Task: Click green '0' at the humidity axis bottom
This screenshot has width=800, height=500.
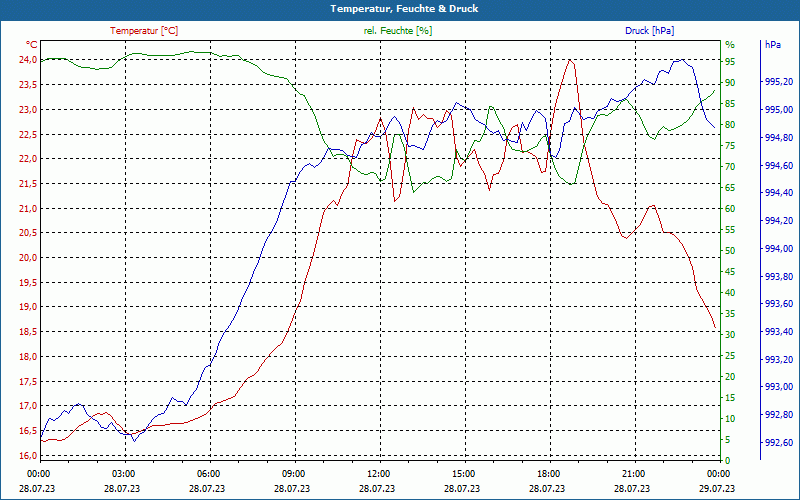Action: pos(728,461)
